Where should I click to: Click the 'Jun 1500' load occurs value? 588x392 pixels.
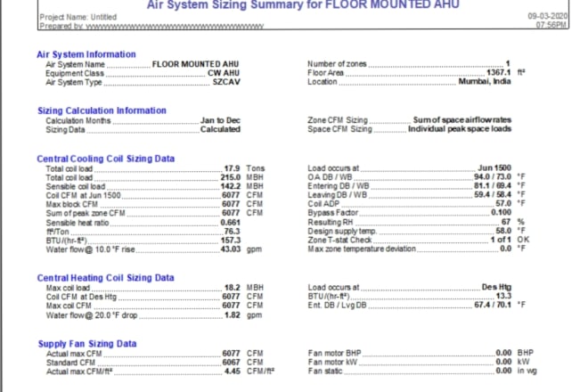(x=494, y=167)
